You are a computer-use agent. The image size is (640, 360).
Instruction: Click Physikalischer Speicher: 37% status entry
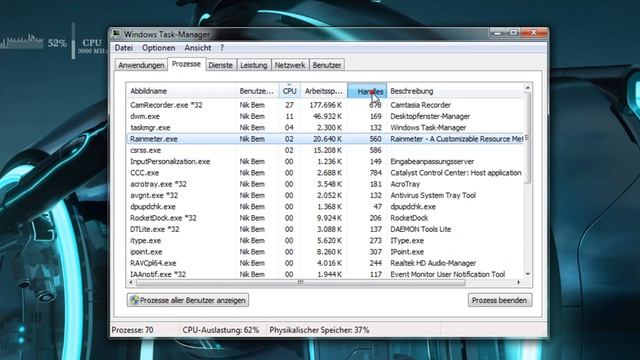(319, 330)
